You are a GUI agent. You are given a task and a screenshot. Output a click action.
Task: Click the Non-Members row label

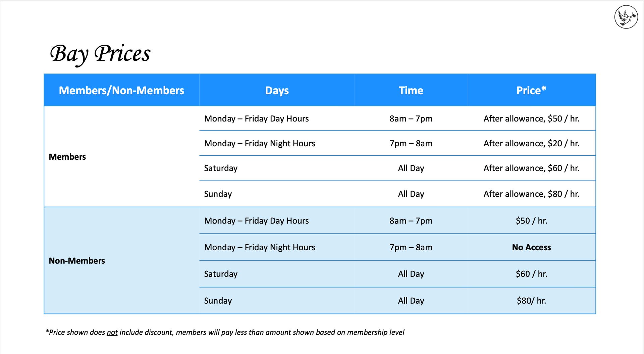coord(77,261)
